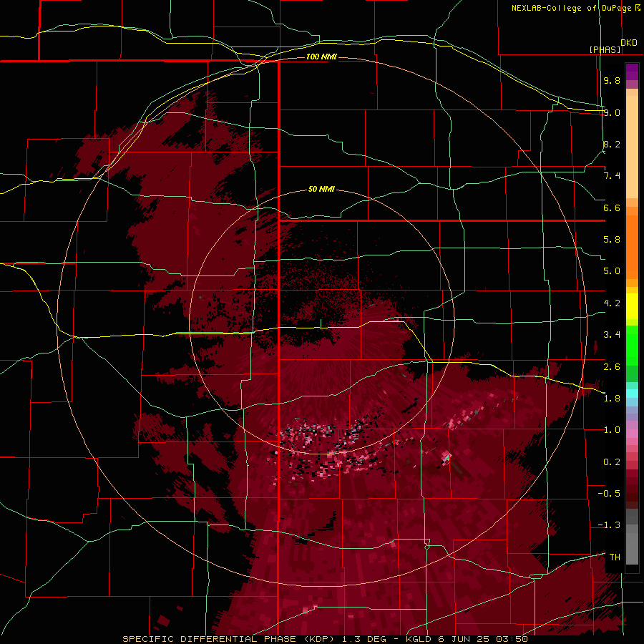
Task: Pick the purple band atop the color bar
Action: (x=632, y=72)
